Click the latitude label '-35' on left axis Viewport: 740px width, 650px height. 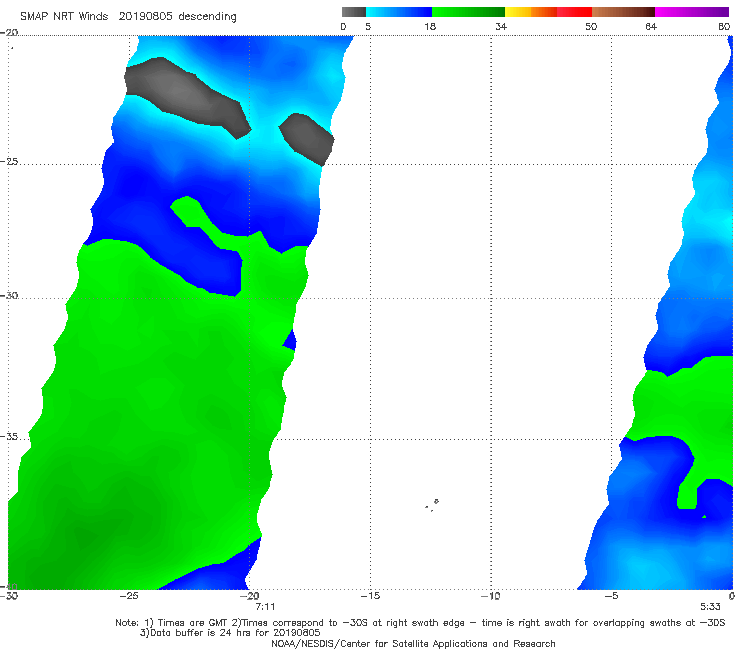click(x=9, y=436)
